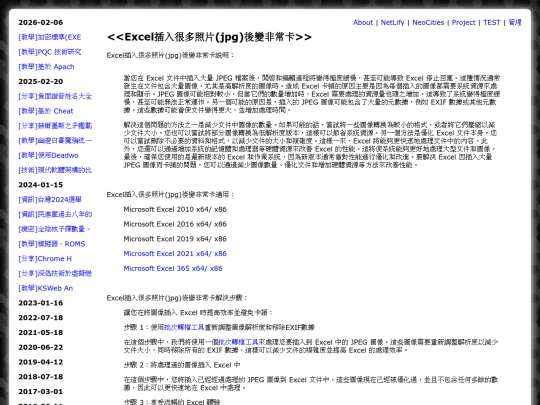
Task: Expand the 2022-07-18 date group
Action: pos(41,318)
